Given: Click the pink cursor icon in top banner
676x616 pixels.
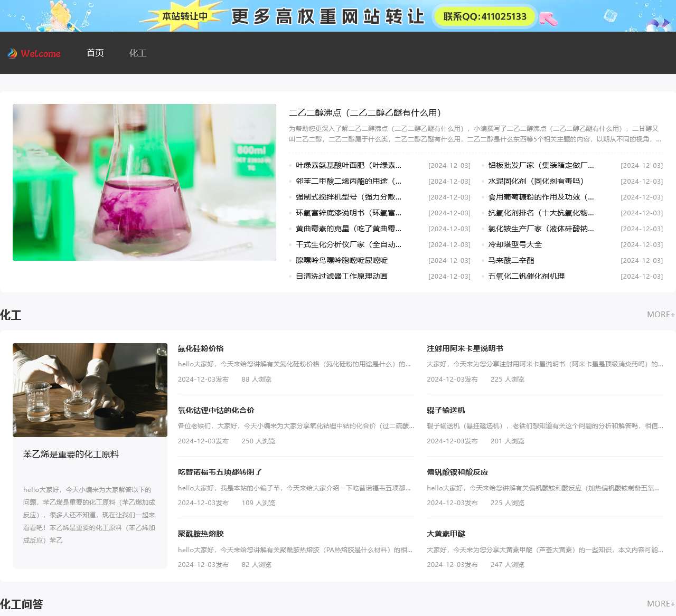Looking at the screenshot, I should coord(549,18).
